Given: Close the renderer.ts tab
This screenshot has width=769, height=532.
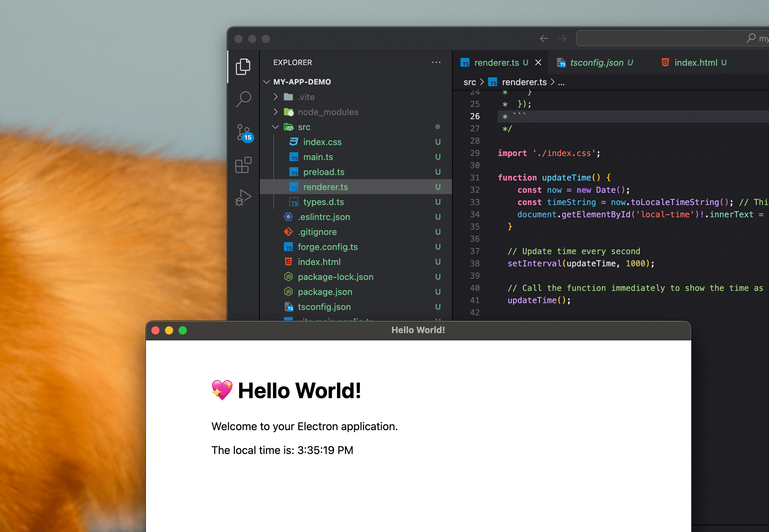Looking at the screenshot, I should [538, 62].
